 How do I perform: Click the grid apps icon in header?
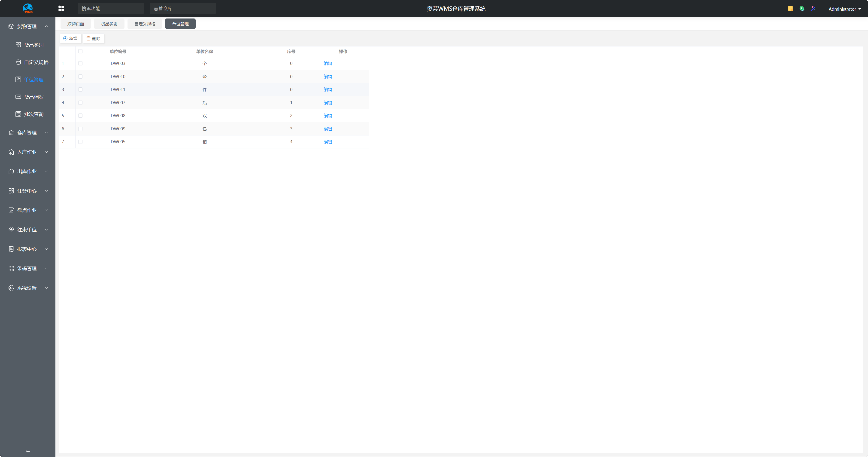tap(61, 8)
